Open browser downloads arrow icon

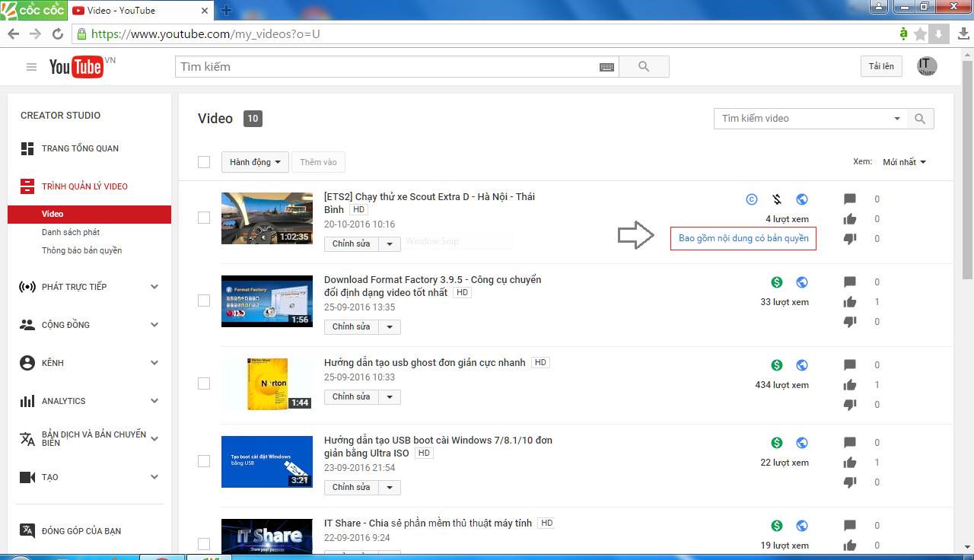click(x=963, y=34)
